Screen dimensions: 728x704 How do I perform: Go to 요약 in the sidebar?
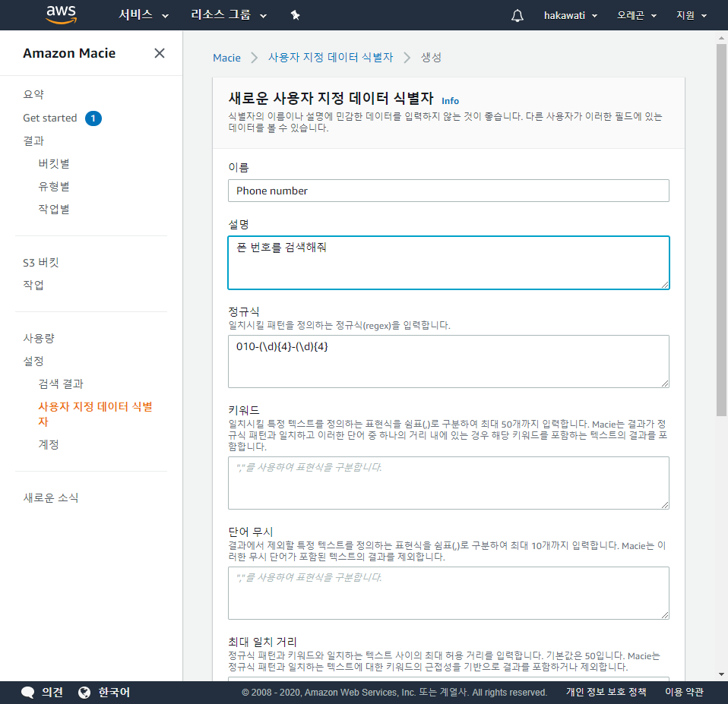(x=33, y=95)
